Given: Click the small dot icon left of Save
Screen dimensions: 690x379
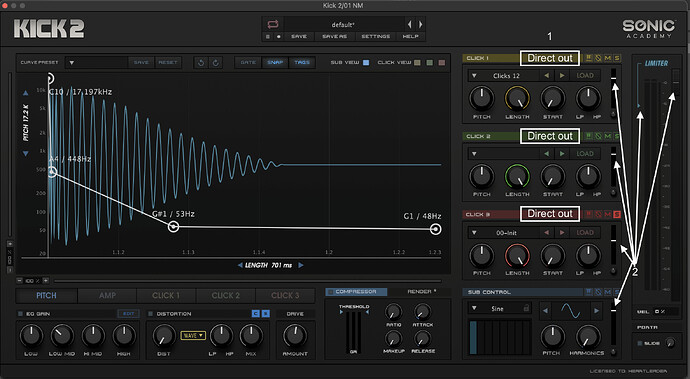Looking at the screenshot, I should [x=278, y=37].
